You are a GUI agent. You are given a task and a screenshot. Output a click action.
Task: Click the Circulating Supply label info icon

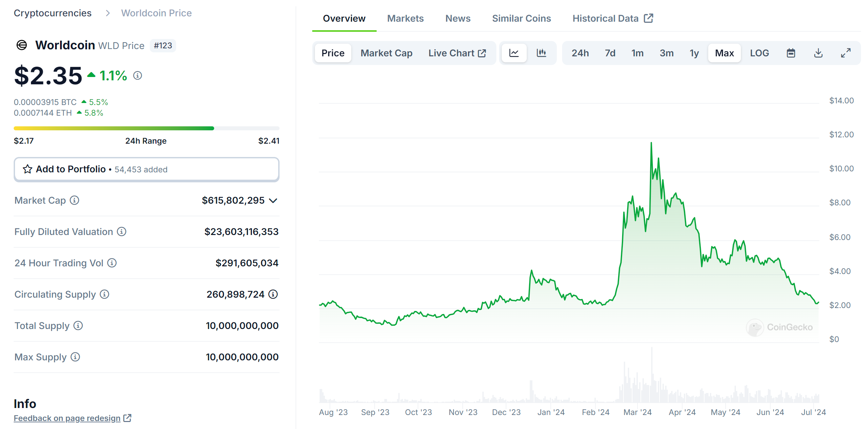click(x=104, y=294)
